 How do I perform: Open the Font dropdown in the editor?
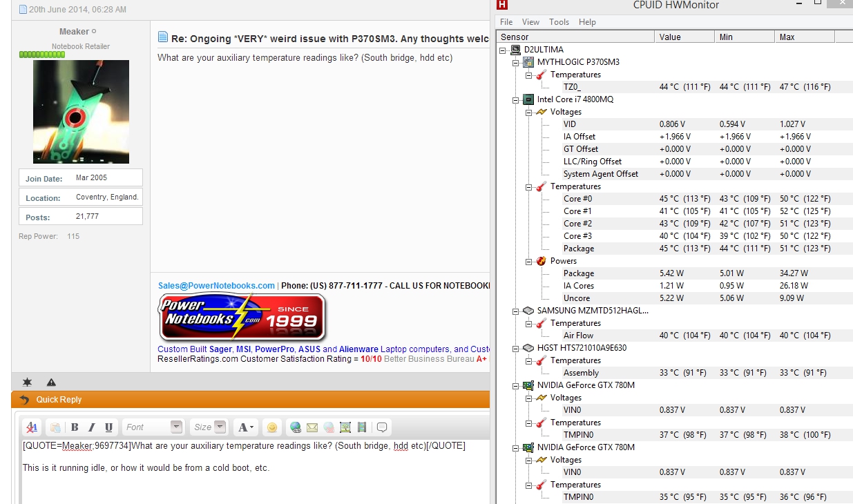(x=153, y=427)
